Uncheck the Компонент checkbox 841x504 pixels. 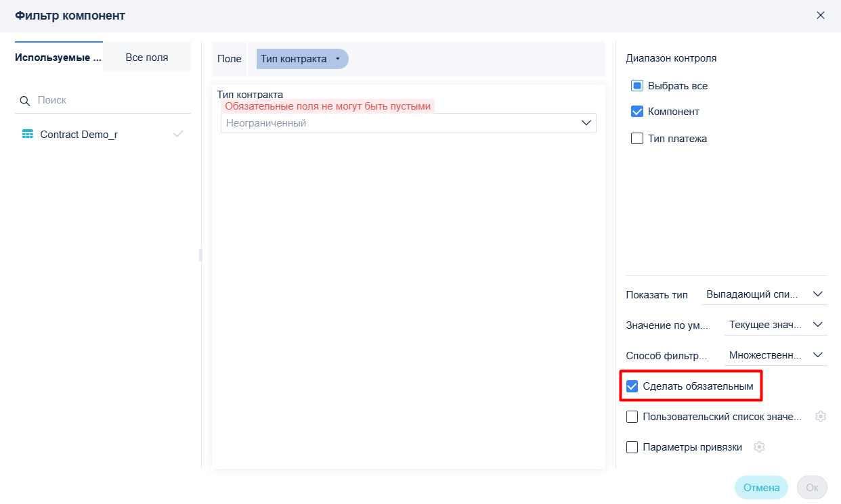click(637, 112)
